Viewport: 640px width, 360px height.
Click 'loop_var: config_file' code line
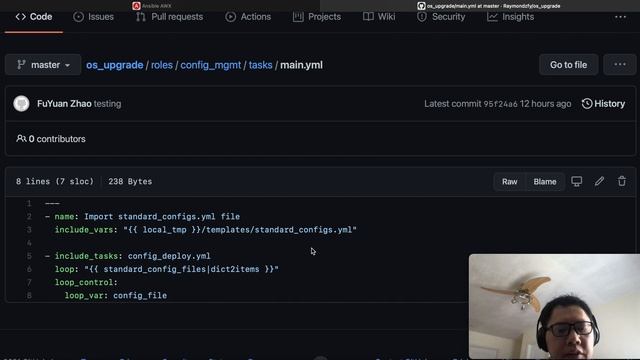116,296
